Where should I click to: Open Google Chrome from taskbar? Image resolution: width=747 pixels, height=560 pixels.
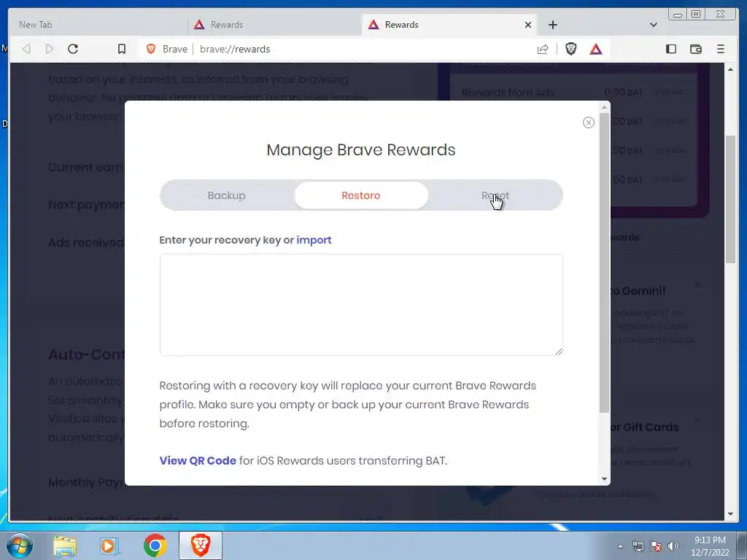[155, 545]
